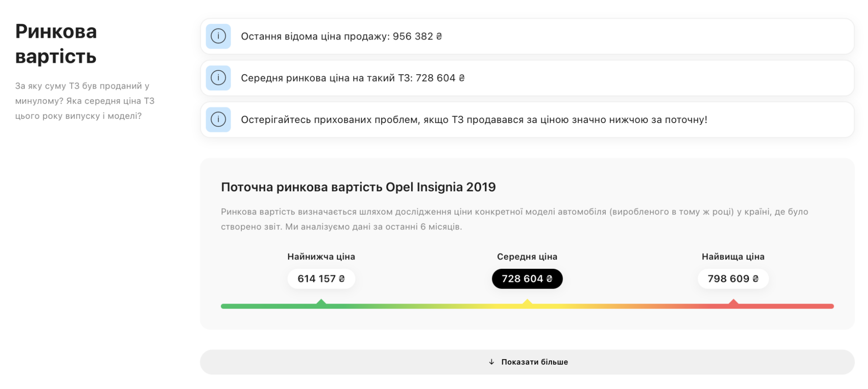
Task: Click the down arrow in Показати більше
Action: point(491,362)
